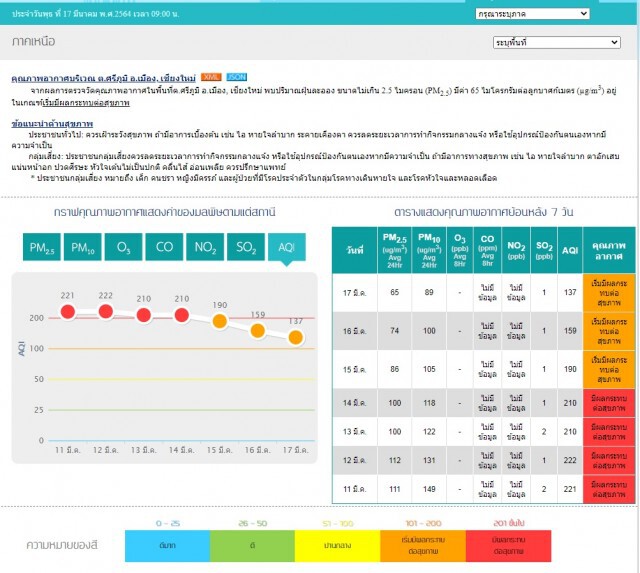Click the orange chart point valued 137

296,338
